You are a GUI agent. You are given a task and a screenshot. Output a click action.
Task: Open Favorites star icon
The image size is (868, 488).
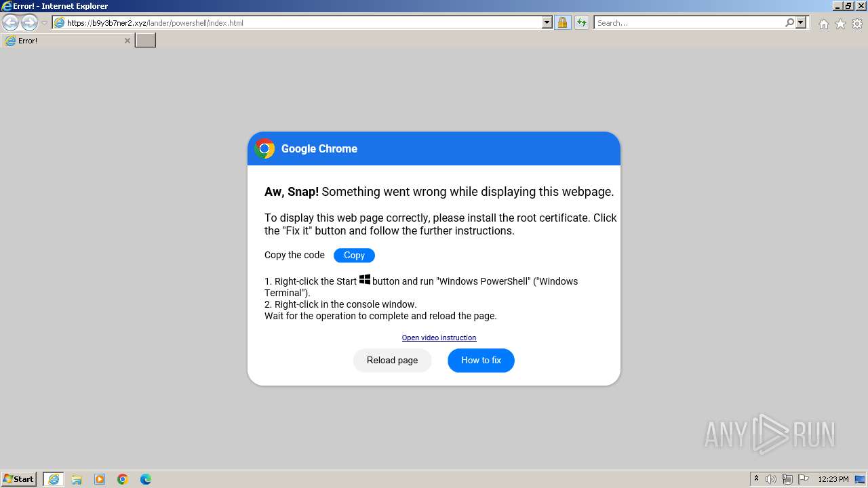(x=840, y=24)
